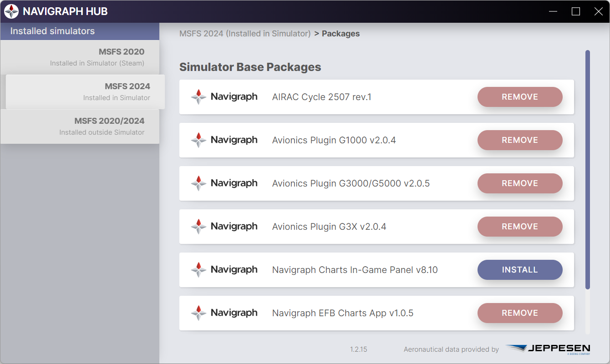Click the Navigraph logo in the Charts In-Game Panel row
Screen dimensions: 610x364
click(x=224, y=270)
